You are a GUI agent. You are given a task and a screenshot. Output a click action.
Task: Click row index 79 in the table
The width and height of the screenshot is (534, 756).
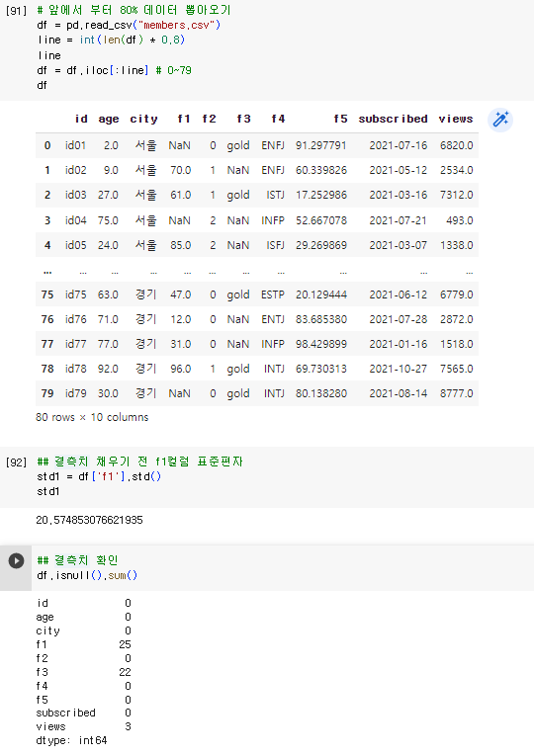tap(47, 394)
